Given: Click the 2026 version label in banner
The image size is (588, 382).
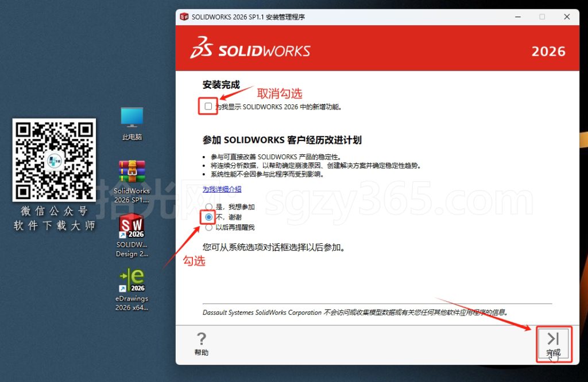Looking at the screenshot, I should (548, 51).
